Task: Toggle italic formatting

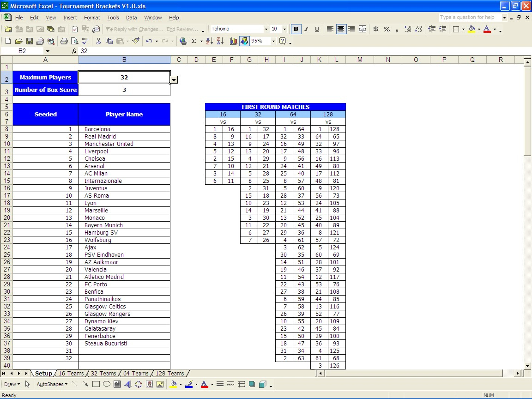Action: (x=306, y=29)
